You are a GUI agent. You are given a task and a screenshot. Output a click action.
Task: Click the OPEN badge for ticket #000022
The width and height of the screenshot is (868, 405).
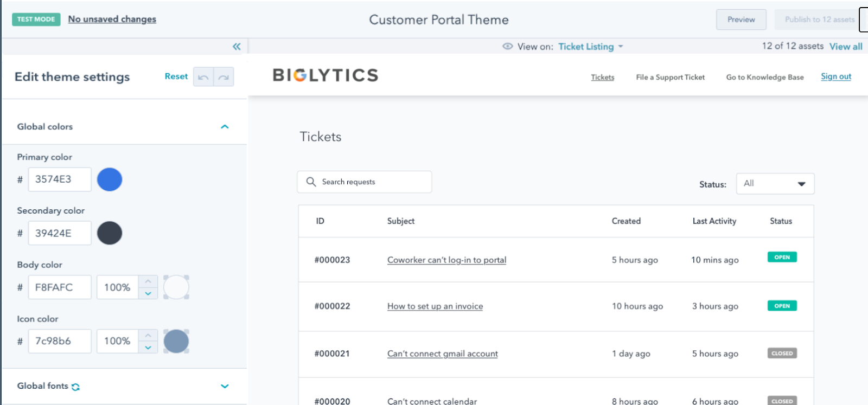click(x=782, y=306)
